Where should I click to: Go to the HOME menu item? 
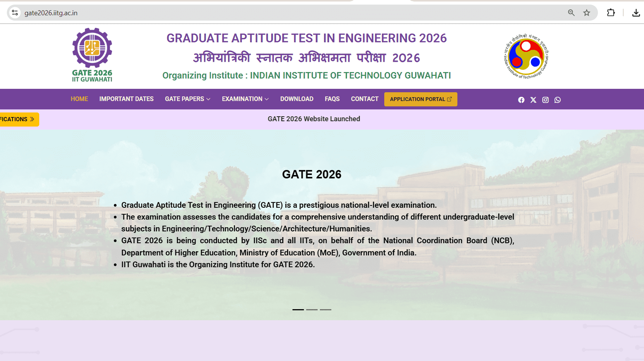pos(79,99)
